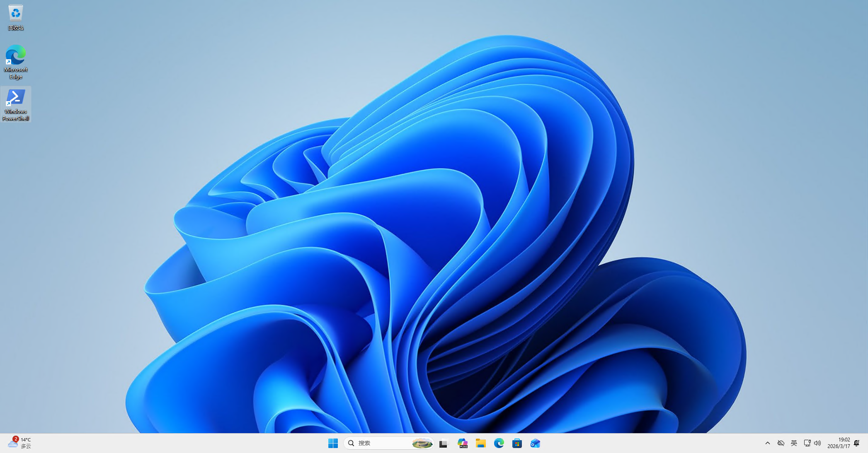Open Microsoft 365 Copilot

(463, 443)
